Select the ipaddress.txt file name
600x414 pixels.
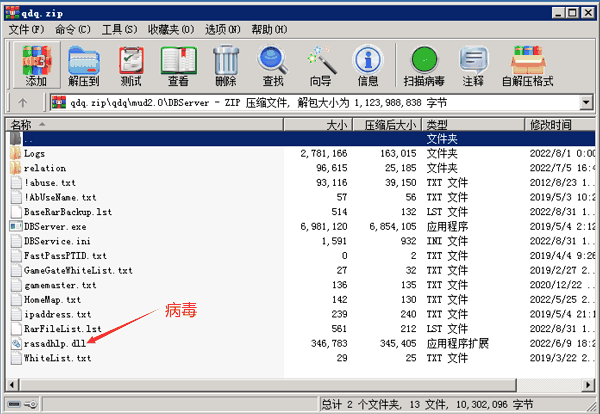[58, 314]
